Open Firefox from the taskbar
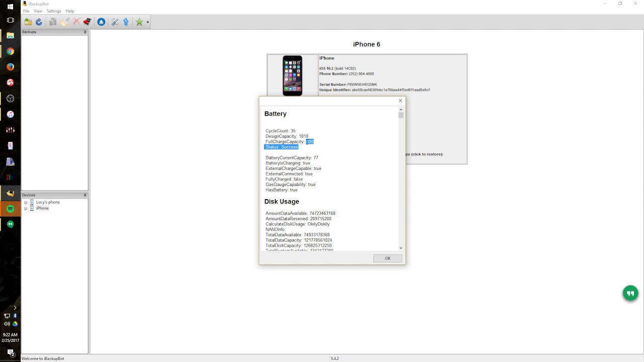Image resolution: width=644 pixels, height=362 pixels. [10, 67]
